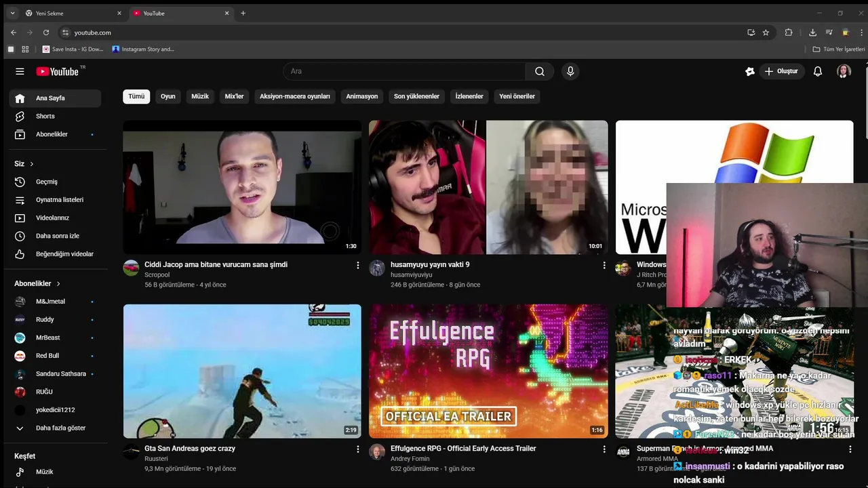Open the Ruusteri channel avatar
Image resolution: width=868 pixels, height=488 pixels.
pos(131,451)
